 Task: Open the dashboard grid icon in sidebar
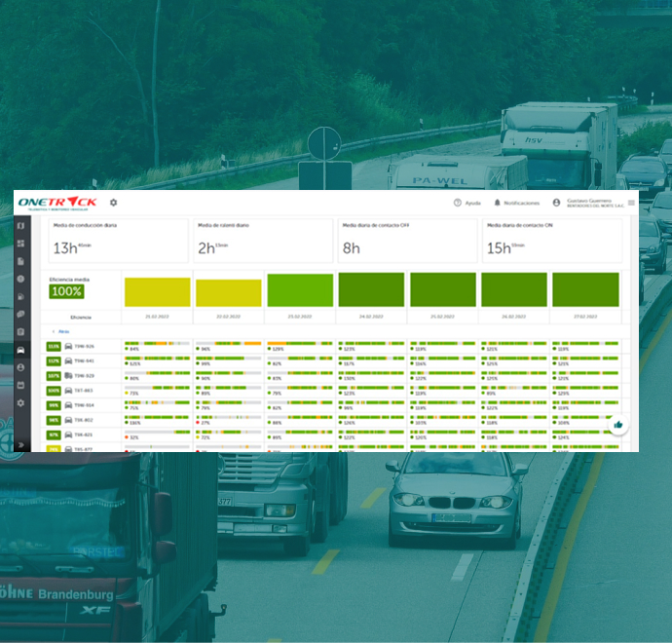(20, 244)
